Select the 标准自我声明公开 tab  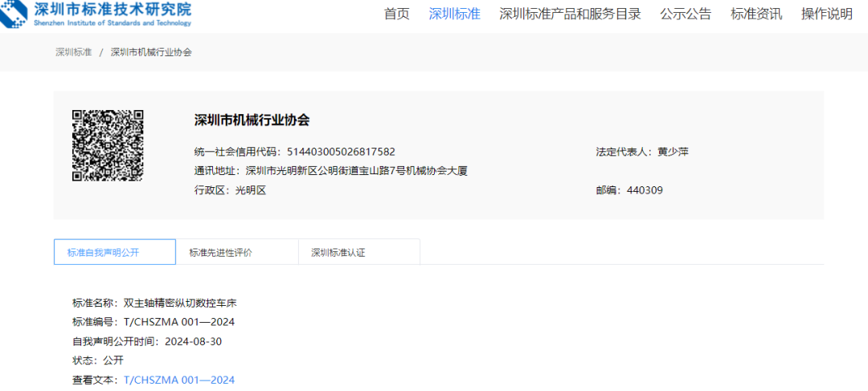click(115, 252)
